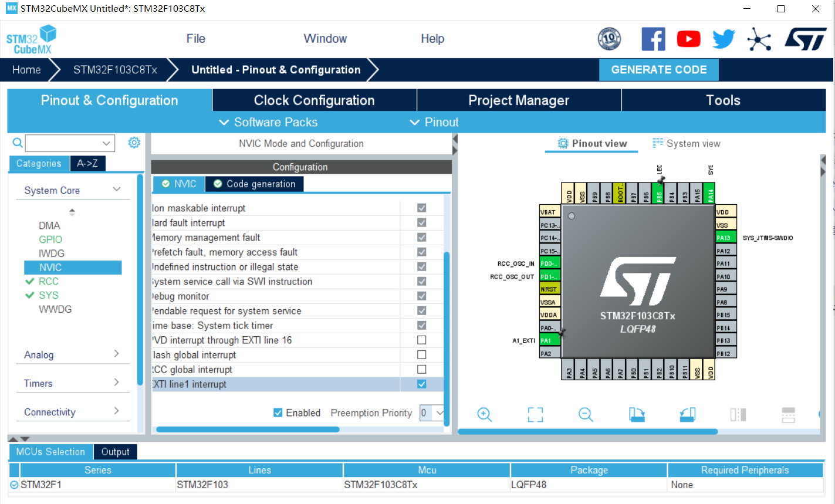Image resolution: width=835 pixels, height=504 pixels.
Task: Uncheck the EXTI line1 interrupt checkbox
Action: coord(421,384)
